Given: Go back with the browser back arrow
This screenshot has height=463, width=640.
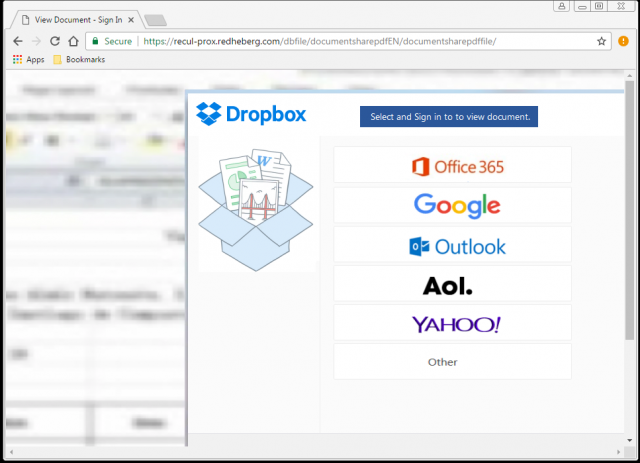Looking at the screenshot, I should (18, 41).
